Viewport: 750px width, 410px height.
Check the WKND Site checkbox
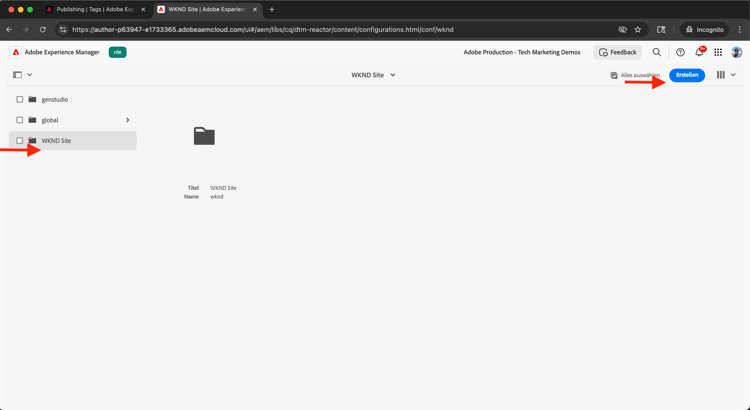(x=20, y=141)
